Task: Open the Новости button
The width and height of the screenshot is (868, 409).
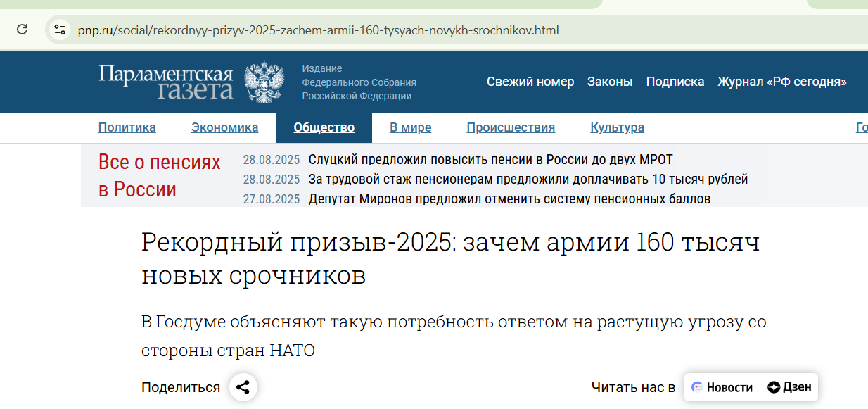Action: pos(722,387)
